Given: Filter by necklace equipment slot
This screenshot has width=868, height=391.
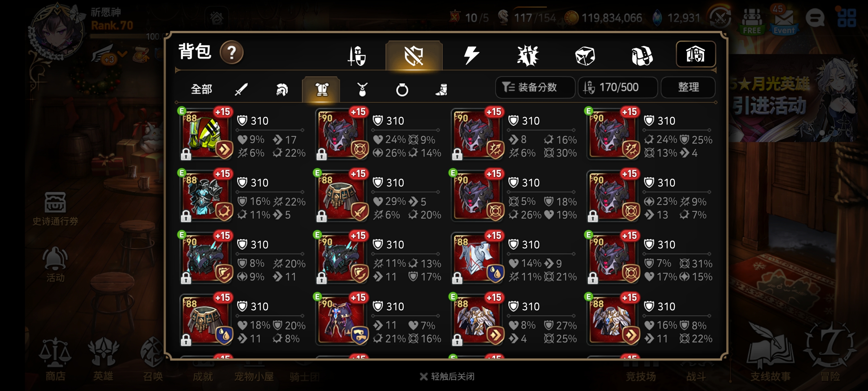Looking at the screenshot, I should [x=362, y=89].
